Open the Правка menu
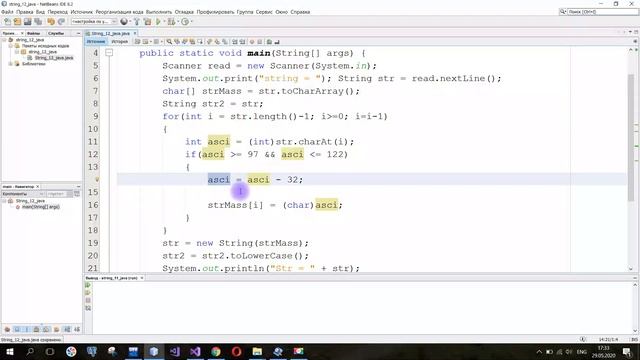640x360 pixels. tap(24, 12)
